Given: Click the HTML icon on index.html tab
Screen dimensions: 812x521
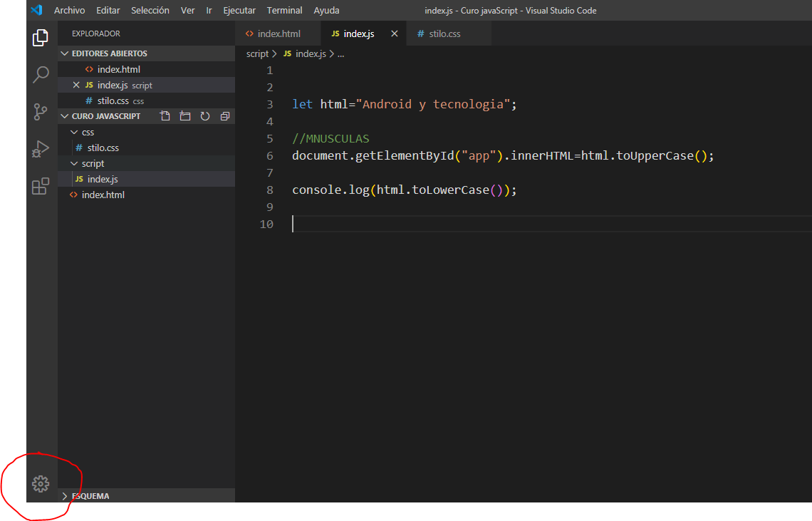Looking at the screenshot, I should [249, 33].
